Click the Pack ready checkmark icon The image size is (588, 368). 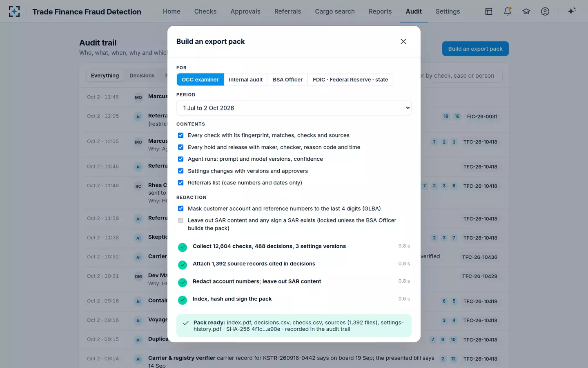186,323
